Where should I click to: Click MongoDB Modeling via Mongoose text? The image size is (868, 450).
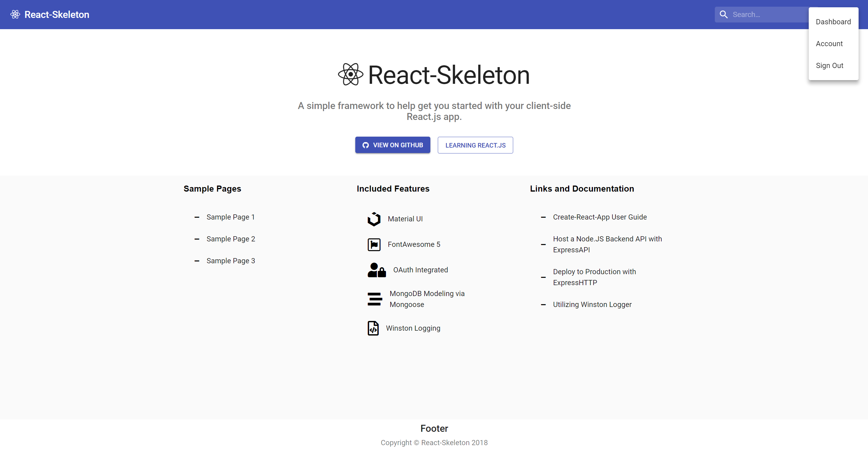click(427, 299)
